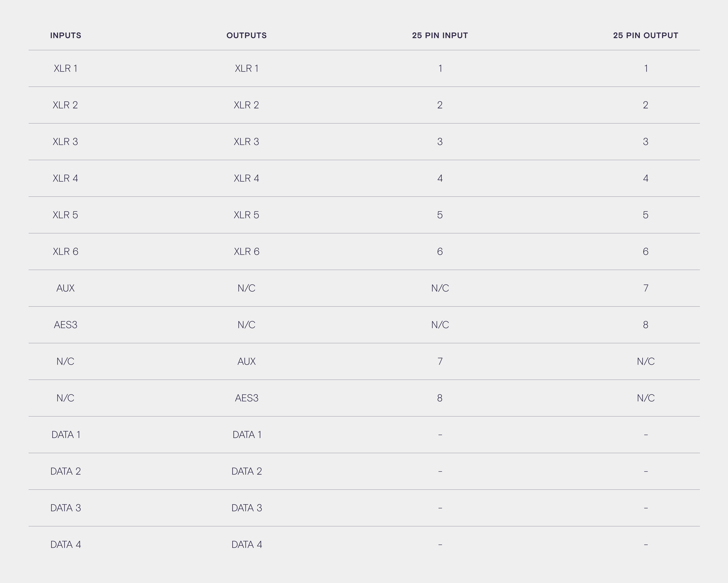This screenshot has width=728, height=583.
Task: Select the AUX cell in the Inputs column
Action: [65, 288]
